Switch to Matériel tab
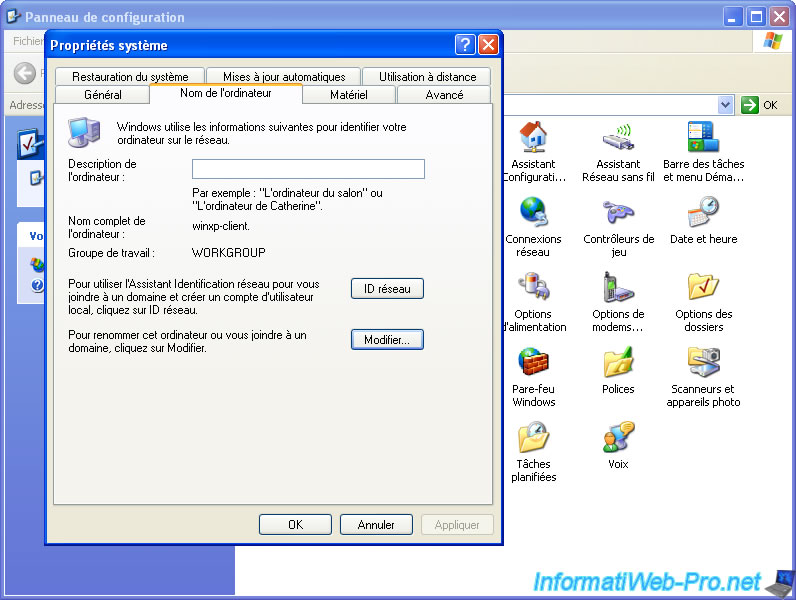The height and width of the screenshot is (600, 796). 349,94
